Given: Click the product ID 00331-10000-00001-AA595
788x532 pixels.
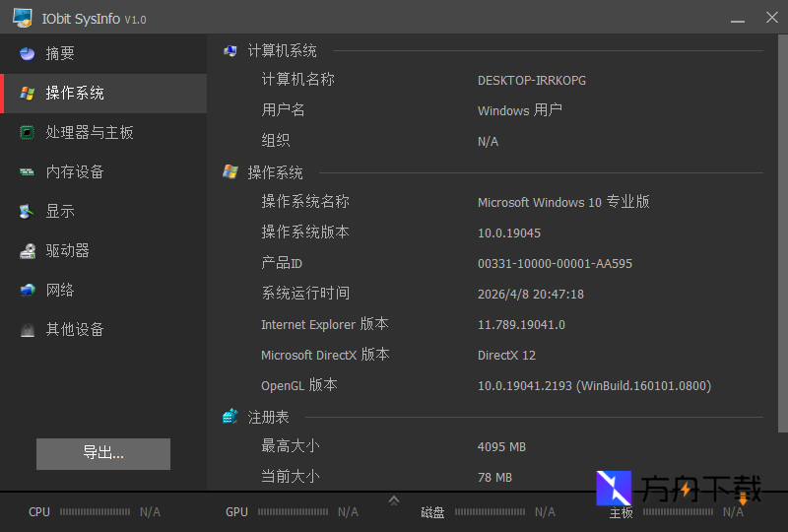Looking at the screenshot, I should point(555,263).
